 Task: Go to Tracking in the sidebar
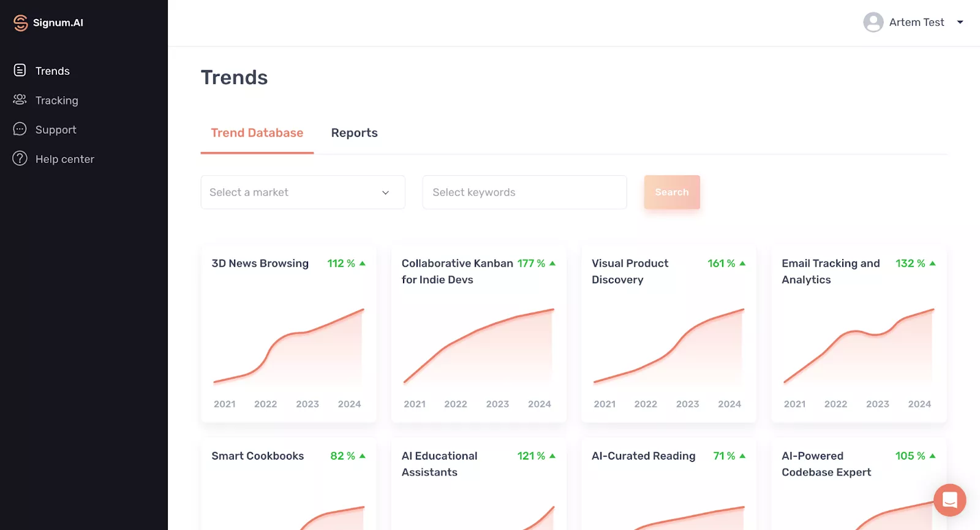pos(56,100)
